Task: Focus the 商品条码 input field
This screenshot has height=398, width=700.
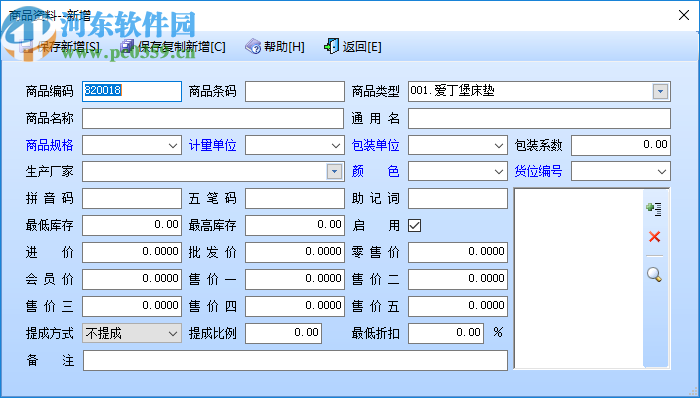Action: coord(295,91)
